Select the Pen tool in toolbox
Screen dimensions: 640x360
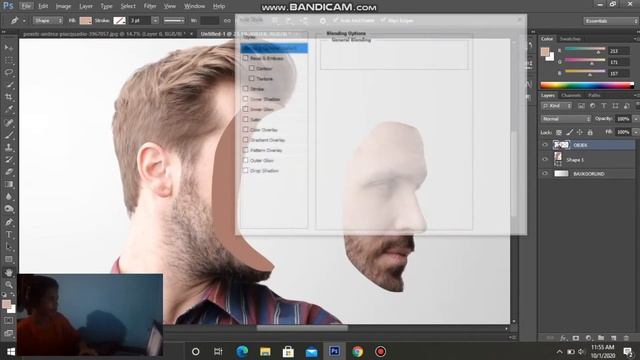click(x=9, y=222)
